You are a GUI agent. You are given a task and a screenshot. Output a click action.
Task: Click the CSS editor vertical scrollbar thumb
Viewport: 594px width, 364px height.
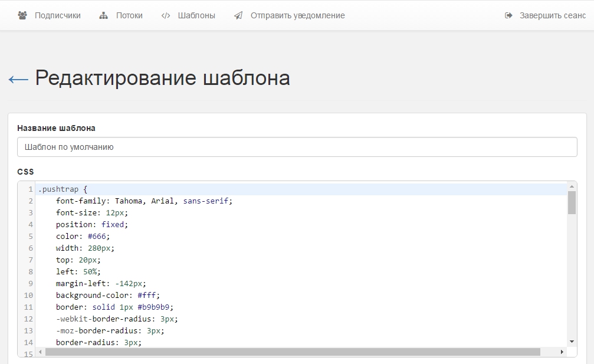tap(572, 202)
